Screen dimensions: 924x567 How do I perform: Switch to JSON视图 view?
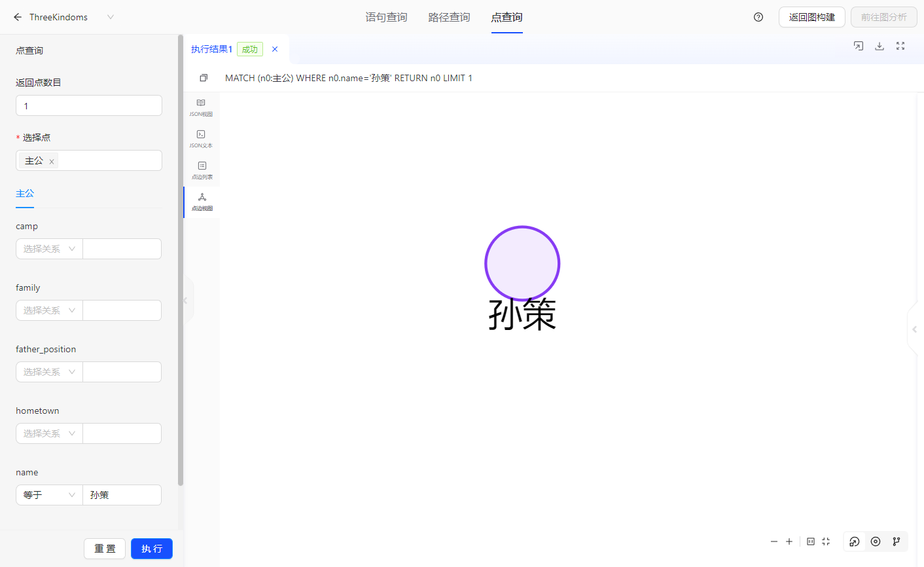point(201,107)
